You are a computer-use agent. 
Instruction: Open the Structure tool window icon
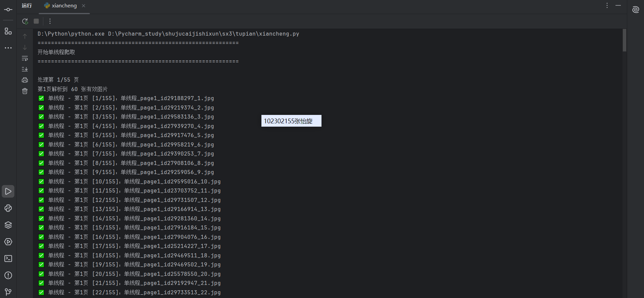coord(8,31)
